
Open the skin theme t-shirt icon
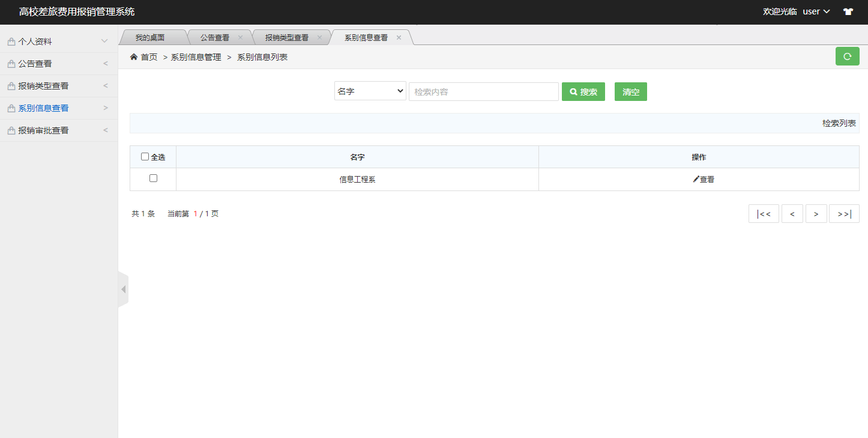click(848, 11)
